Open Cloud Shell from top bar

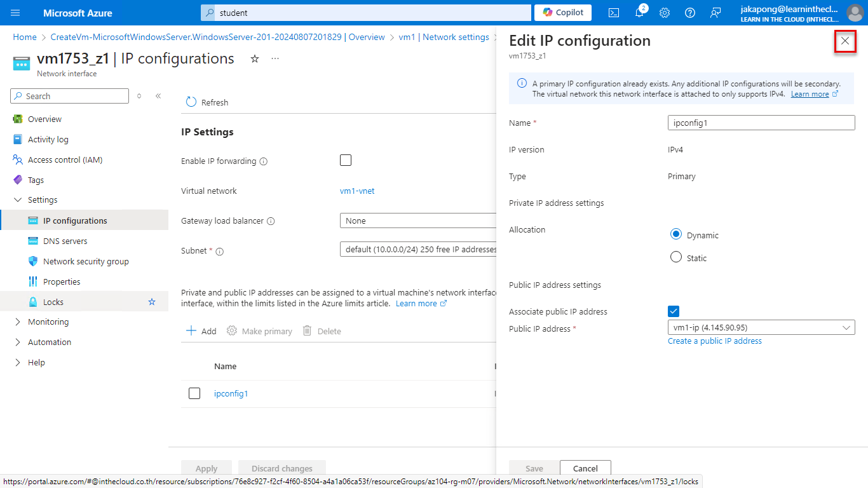(x=614, y=13)
